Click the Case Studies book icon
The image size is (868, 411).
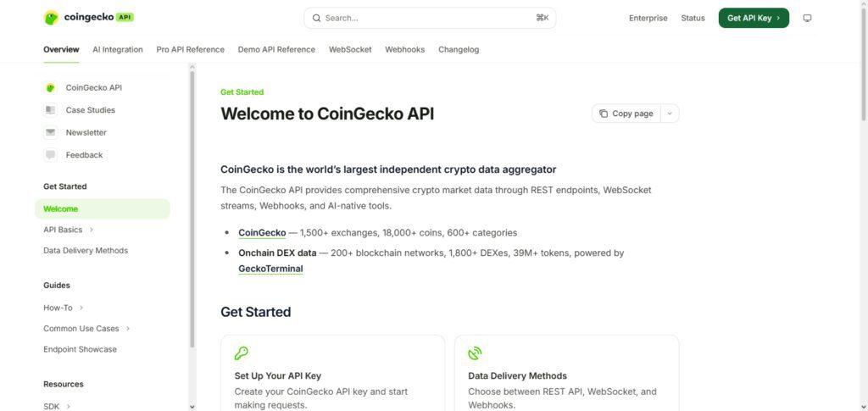(50, 110)
